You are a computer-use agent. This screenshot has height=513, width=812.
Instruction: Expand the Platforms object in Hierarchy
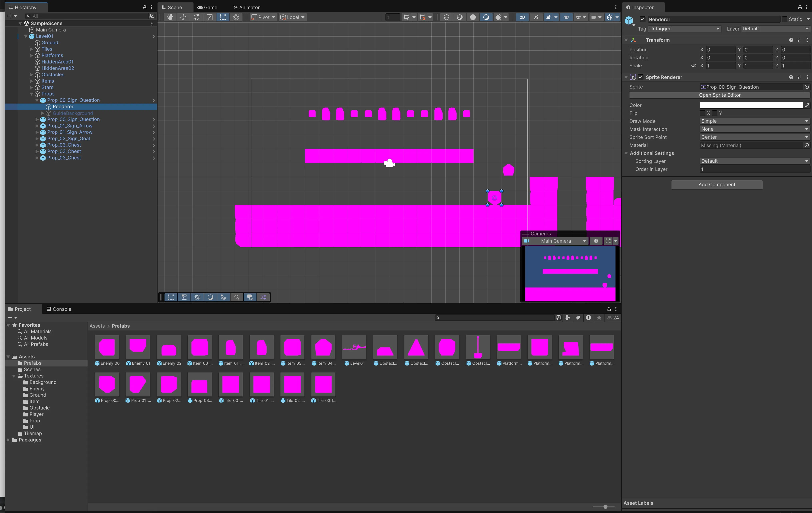pyautogui.click(x=31, y=55)
